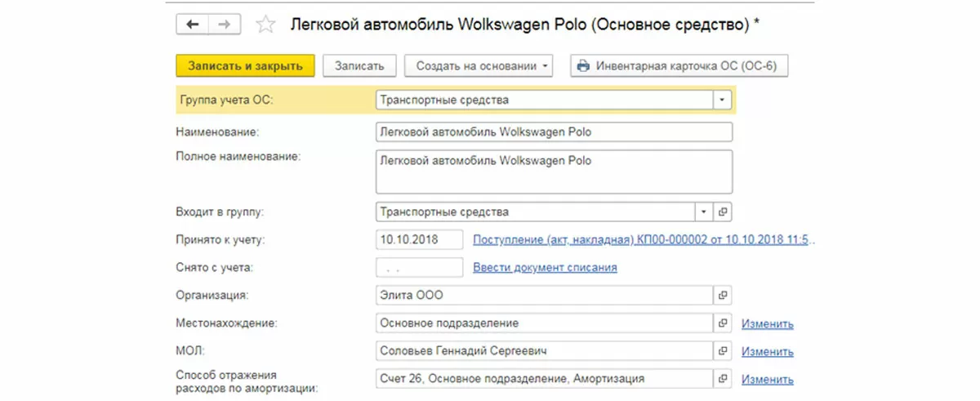Expand the Группа учета ОС dropdown
The height and width of the screenshot is (401, 980).
722,100
